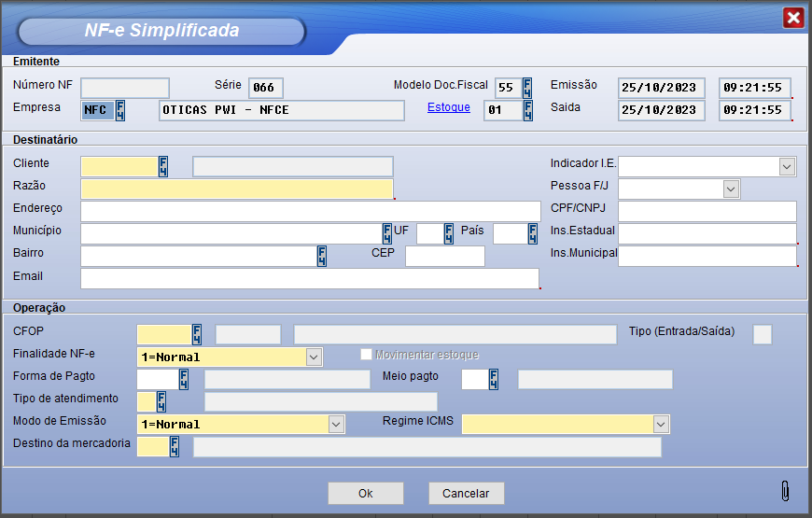
Task: Click into the Razão input field
Action: coord(237,189)
